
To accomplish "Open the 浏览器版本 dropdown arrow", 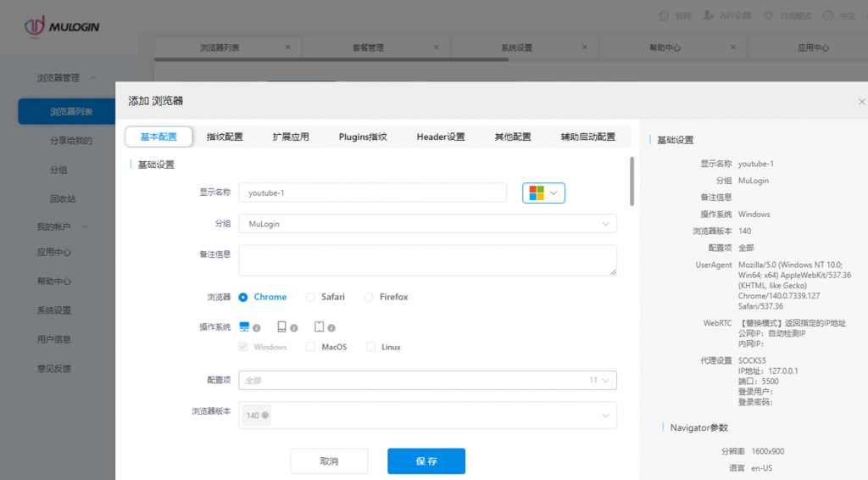I will (605, 416).
